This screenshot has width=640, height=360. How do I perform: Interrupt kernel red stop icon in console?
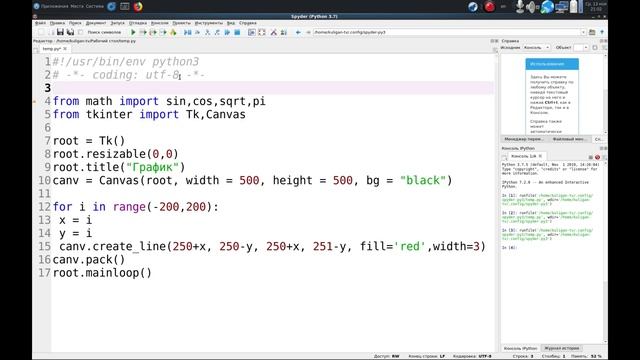pos(597,157)
